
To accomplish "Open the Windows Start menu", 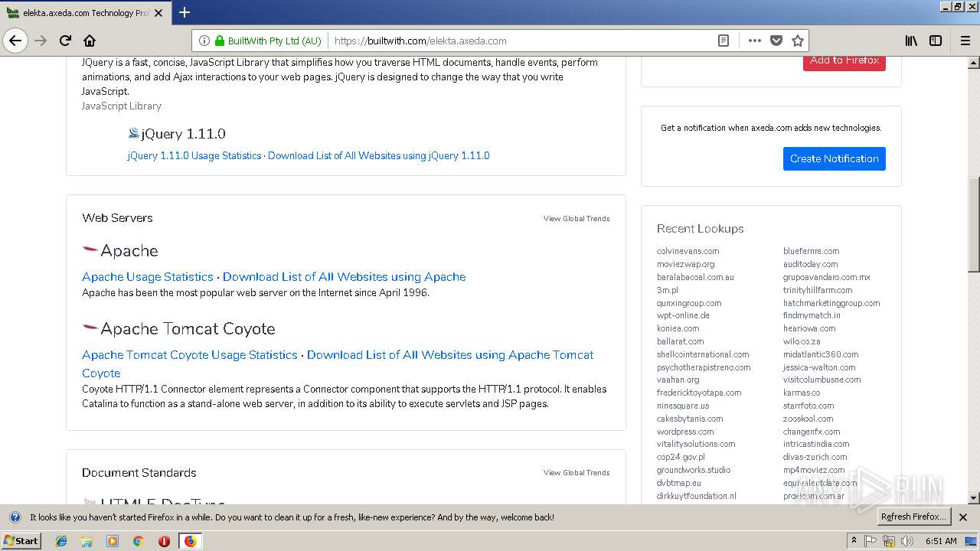I will pyautogui.click(x=21, y=540).
